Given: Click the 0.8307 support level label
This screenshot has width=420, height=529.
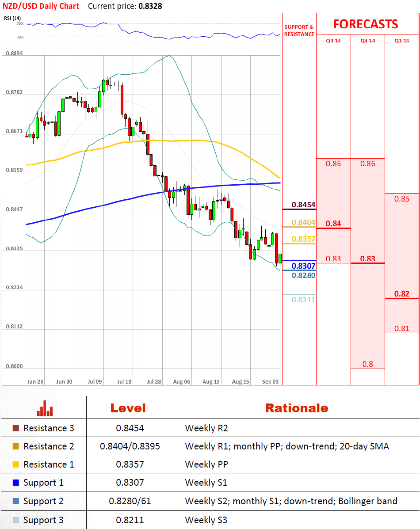Looking at the screenshot, I should (303, 266).
